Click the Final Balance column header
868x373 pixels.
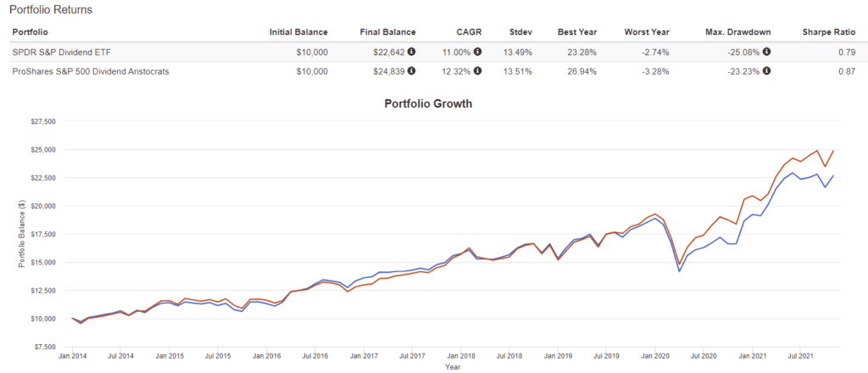click(x=389, y=32)
